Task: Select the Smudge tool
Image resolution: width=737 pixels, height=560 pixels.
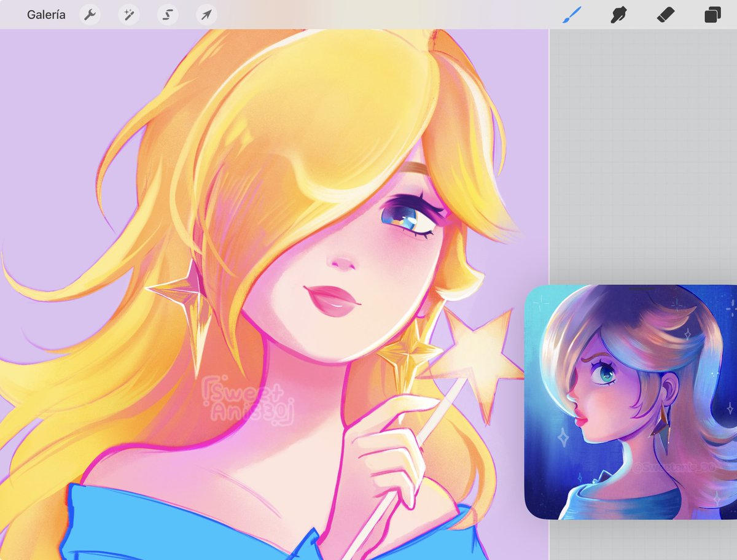Action: (x=618, y=15)
